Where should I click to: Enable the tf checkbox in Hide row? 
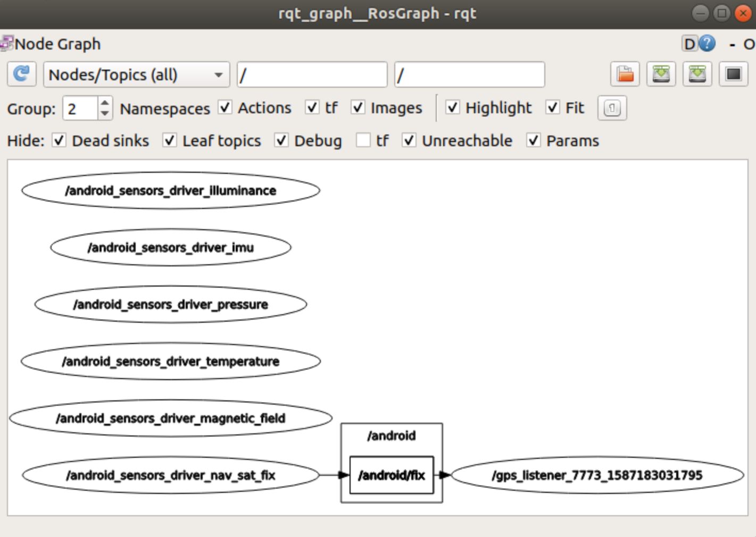[x=363, y=141]
